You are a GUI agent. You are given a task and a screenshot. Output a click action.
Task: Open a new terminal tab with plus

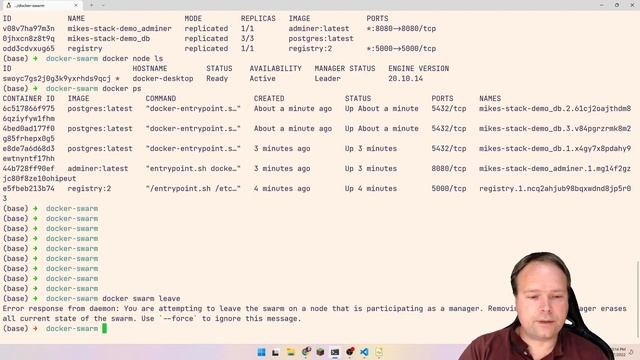pyautogui.click(x=91, y=5)
